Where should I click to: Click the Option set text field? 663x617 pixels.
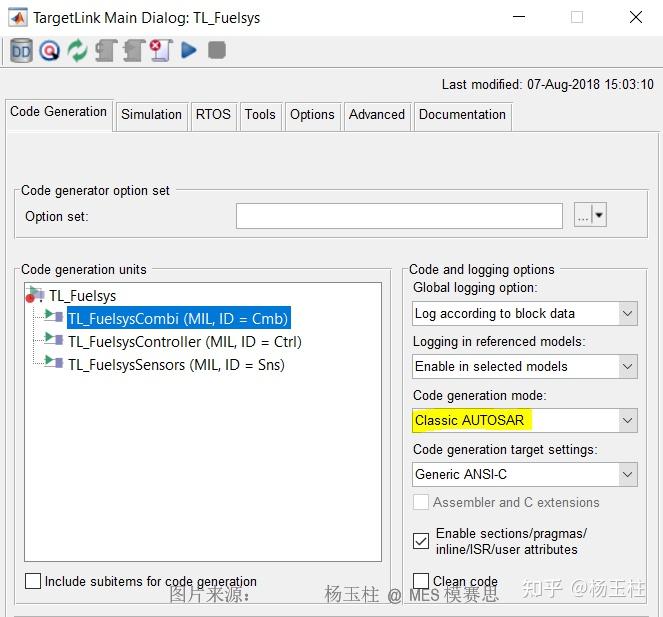[399, 216]
